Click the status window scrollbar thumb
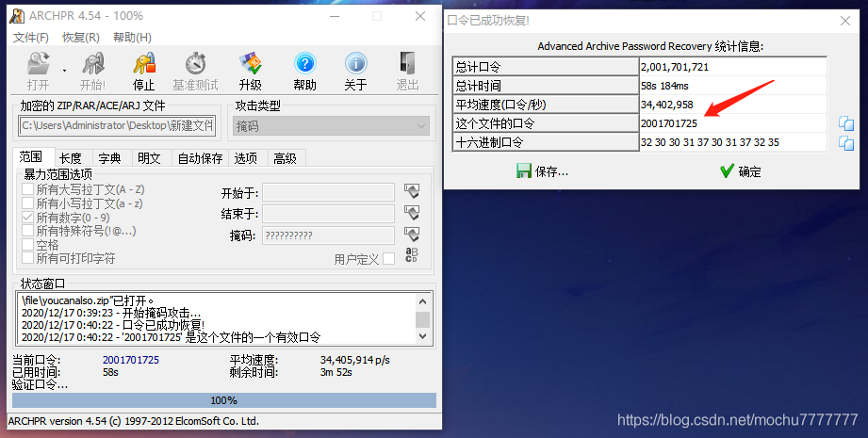 (x=422, y=319)
